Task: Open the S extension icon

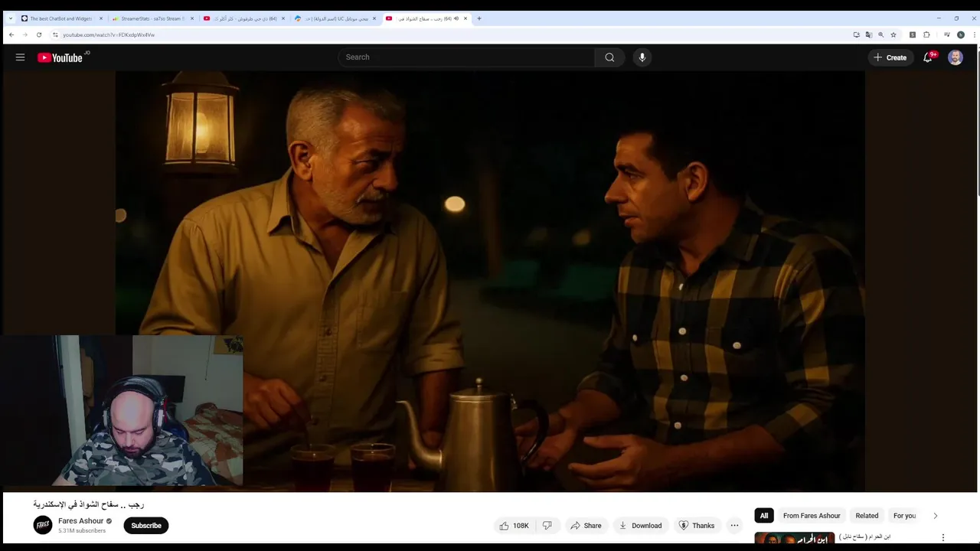Action: (x=913, y=34)
